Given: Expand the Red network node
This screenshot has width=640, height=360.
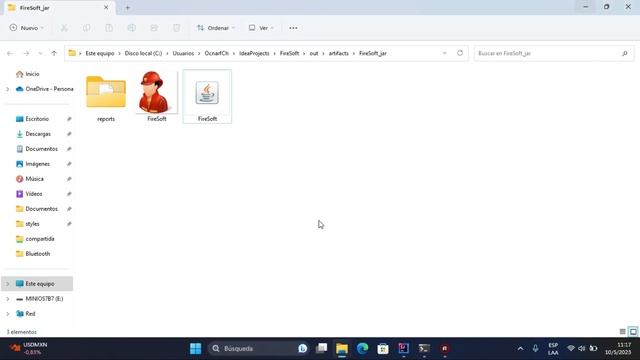Looking at the screenshot, I should [x=7, y=313].
